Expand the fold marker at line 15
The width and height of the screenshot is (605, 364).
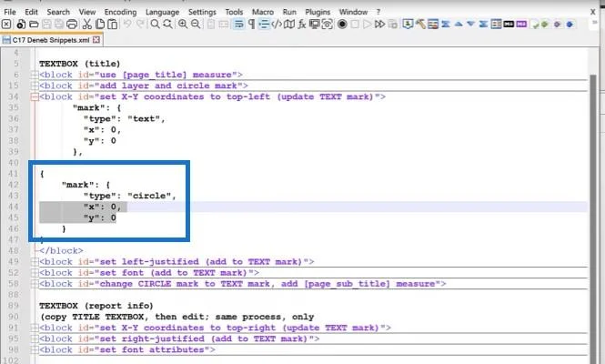(35, 86)
